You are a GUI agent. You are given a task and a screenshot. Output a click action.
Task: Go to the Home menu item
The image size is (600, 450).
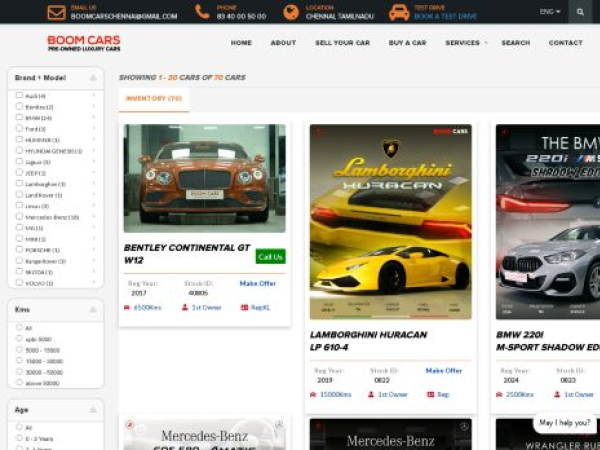pos(241,43)
